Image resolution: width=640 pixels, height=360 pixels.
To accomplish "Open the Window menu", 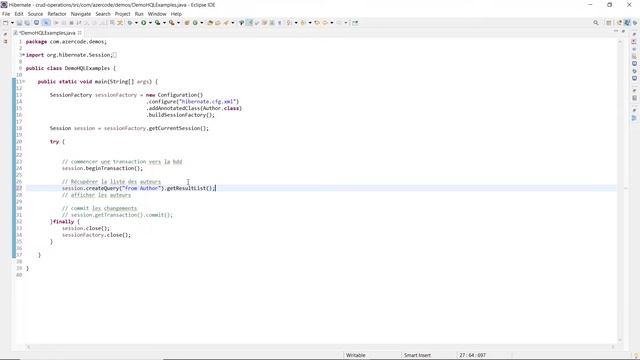I will click(157, 14).
